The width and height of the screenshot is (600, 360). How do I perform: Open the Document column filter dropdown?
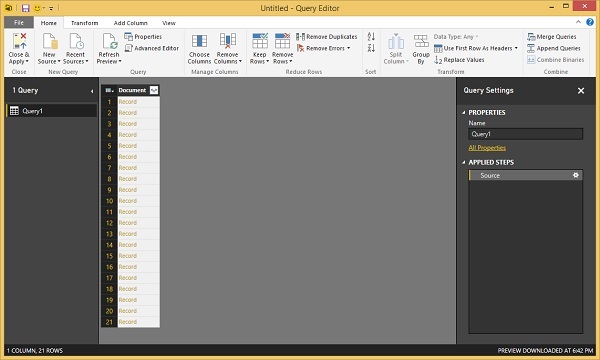point(154,90)
